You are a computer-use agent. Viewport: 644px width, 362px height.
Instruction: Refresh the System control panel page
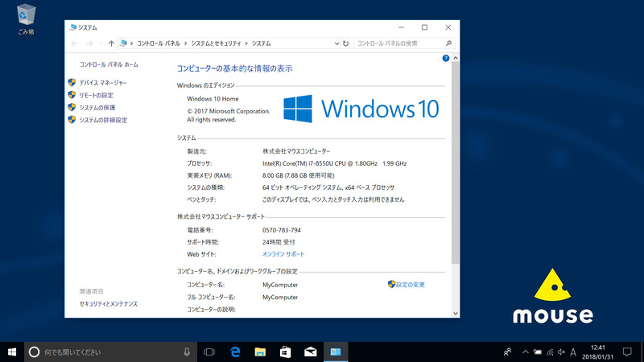pyautogui.click(x=346, y=43)
